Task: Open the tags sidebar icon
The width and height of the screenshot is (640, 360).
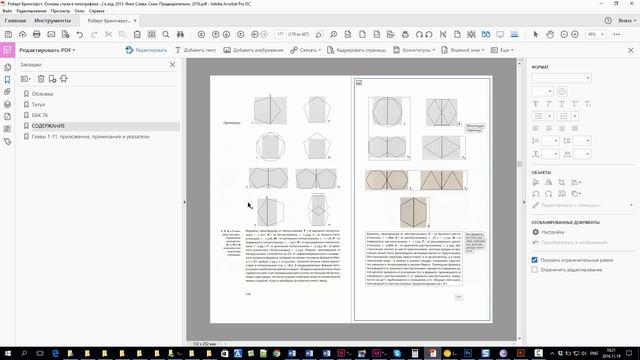Action: point(7,142)
